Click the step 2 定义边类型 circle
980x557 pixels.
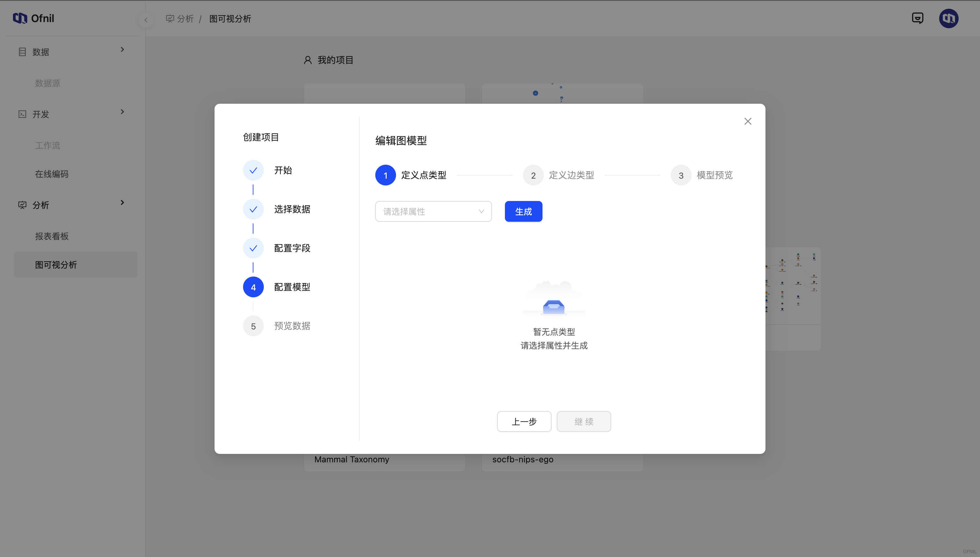533,175
